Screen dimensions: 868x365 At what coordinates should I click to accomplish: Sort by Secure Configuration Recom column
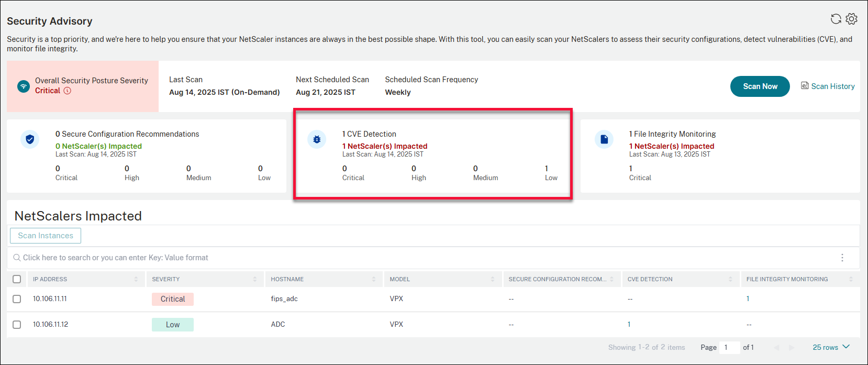click(x=611, y=279)
